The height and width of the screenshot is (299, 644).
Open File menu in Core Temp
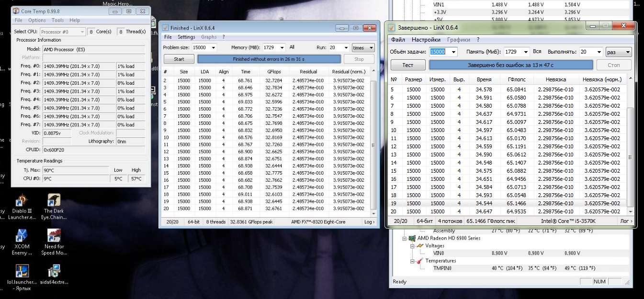click(19, 21)
